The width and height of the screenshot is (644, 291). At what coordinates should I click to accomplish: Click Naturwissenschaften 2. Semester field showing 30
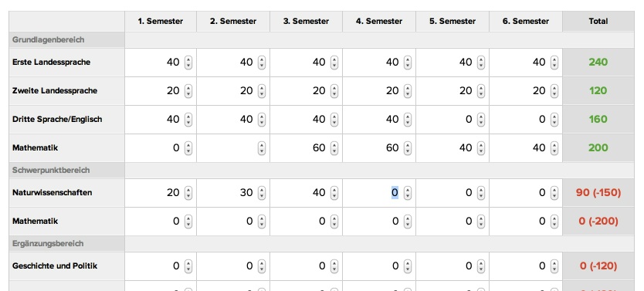229,192
